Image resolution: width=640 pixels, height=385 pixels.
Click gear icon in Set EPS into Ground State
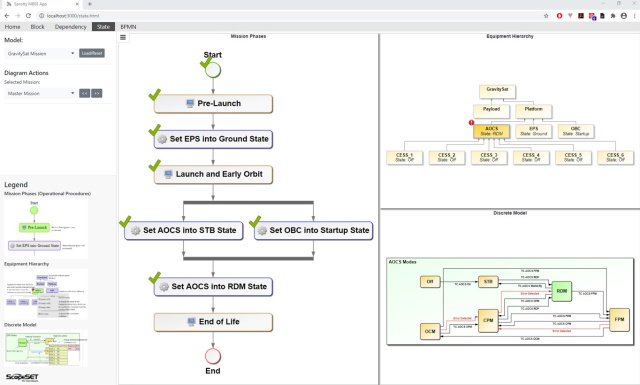pos(162,139)
